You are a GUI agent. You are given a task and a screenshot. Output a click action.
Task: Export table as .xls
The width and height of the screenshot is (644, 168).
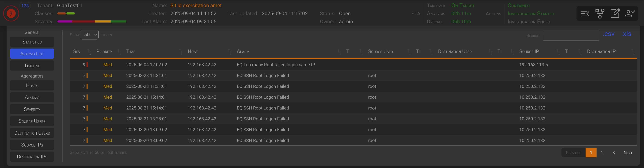pos(626,34)
